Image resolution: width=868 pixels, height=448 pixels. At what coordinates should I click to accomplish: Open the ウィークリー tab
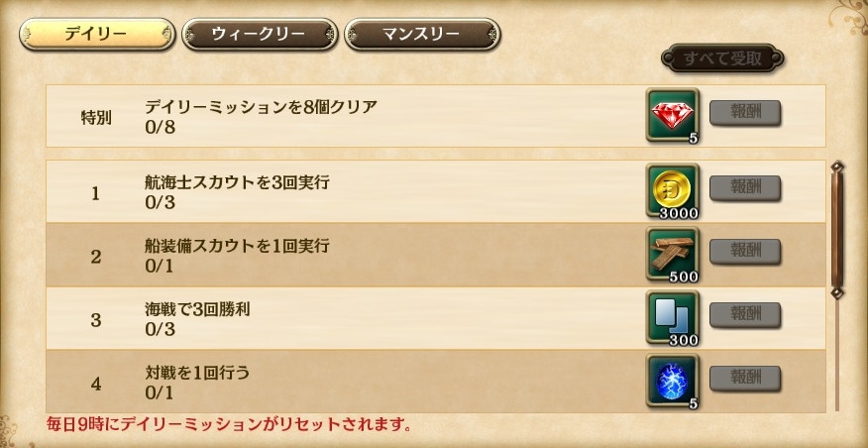tap(259, 35)
